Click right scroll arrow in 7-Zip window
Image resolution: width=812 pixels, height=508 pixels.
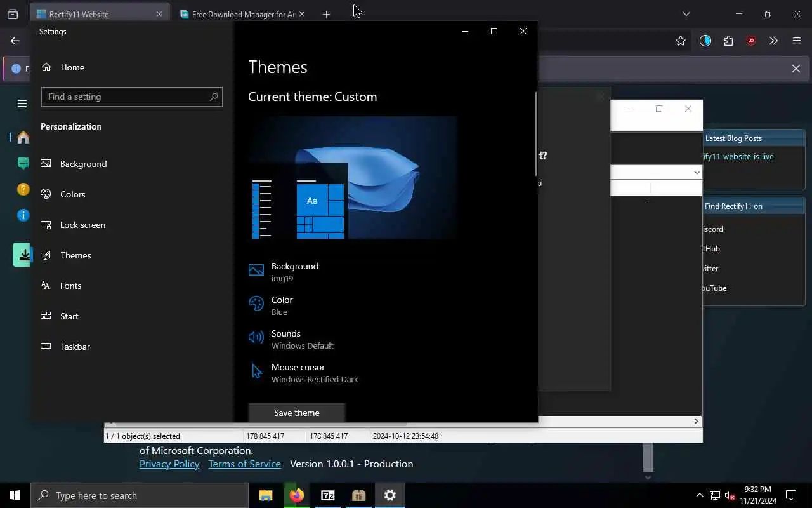click(x=696, y=421)
